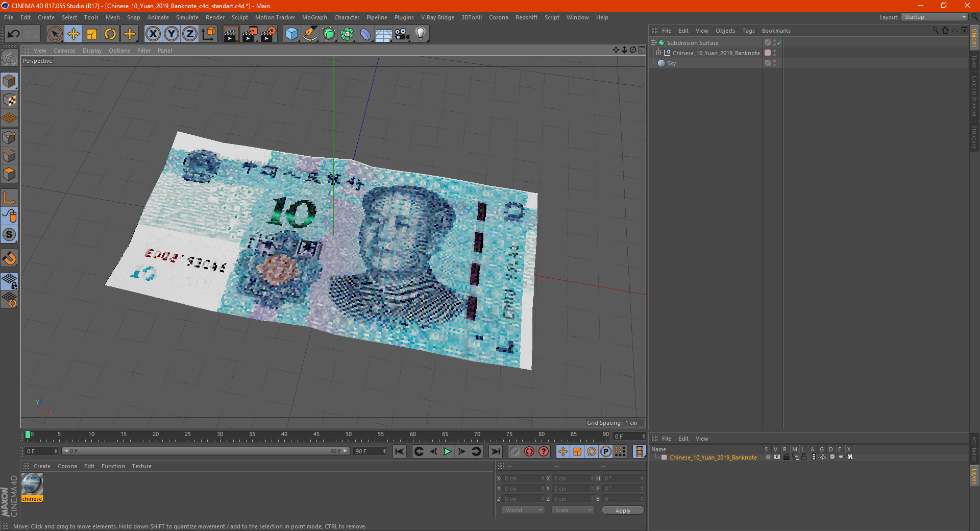
Task: Toggle Z axis lock
Action: tap(190, 34)
